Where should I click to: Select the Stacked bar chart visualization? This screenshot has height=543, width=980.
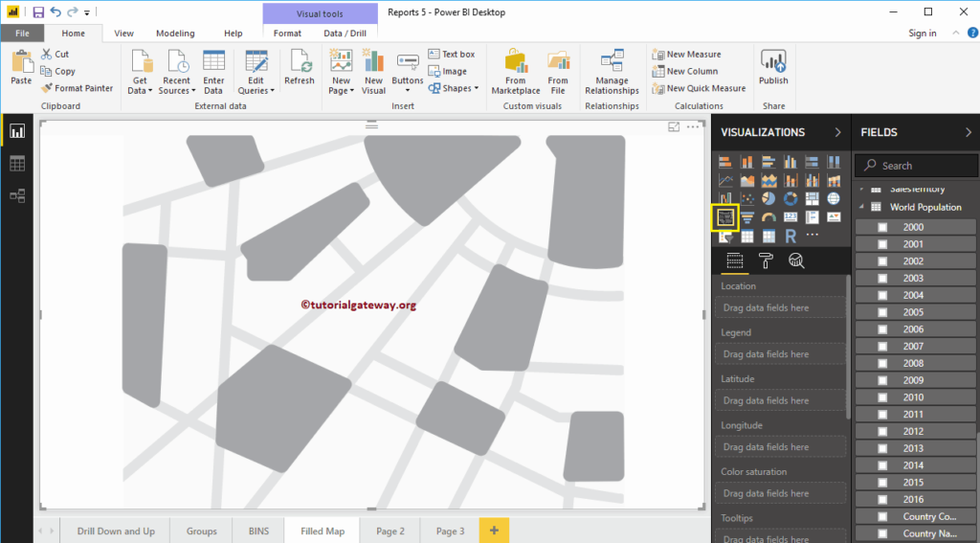point(725,162)
